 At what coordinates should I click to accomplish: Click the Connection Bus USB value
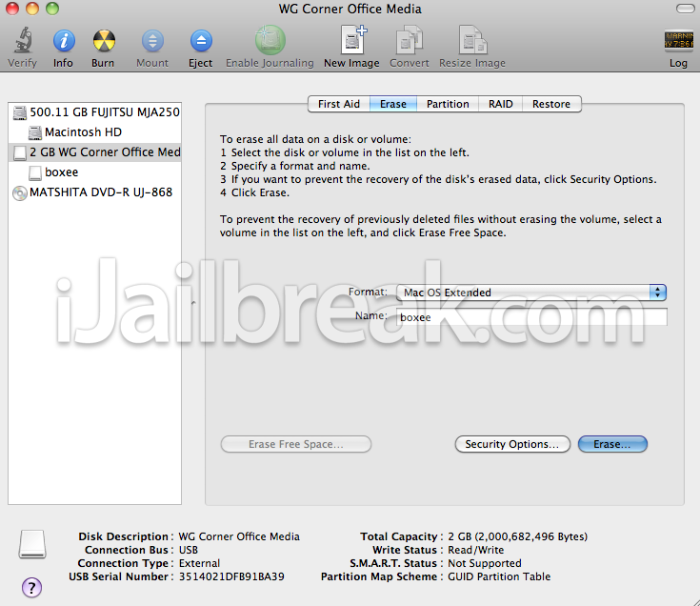189,550
